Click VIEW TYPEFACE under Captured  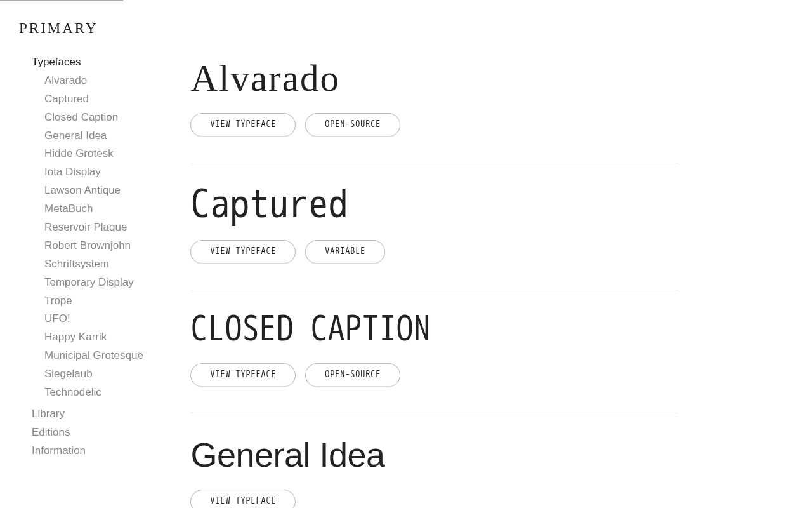[x=243, y=251]
